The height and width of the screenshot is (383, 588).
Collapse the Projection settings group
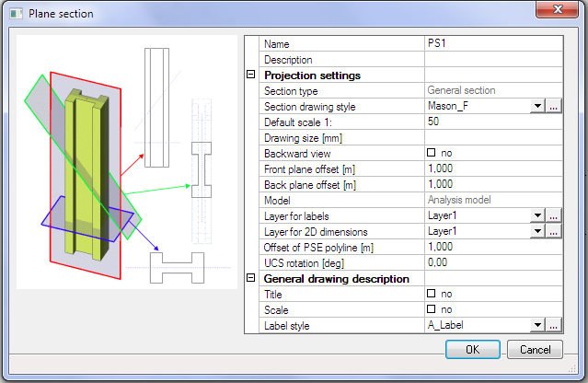coord(251,75)
